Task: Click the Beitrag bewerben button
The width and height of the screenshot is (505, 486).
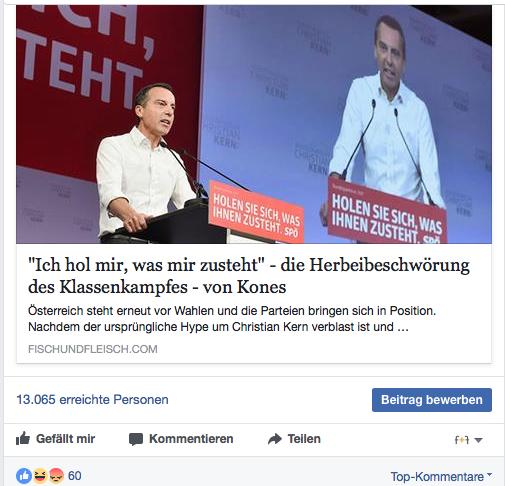Action: pyautogui.click(x=432, y=400)
